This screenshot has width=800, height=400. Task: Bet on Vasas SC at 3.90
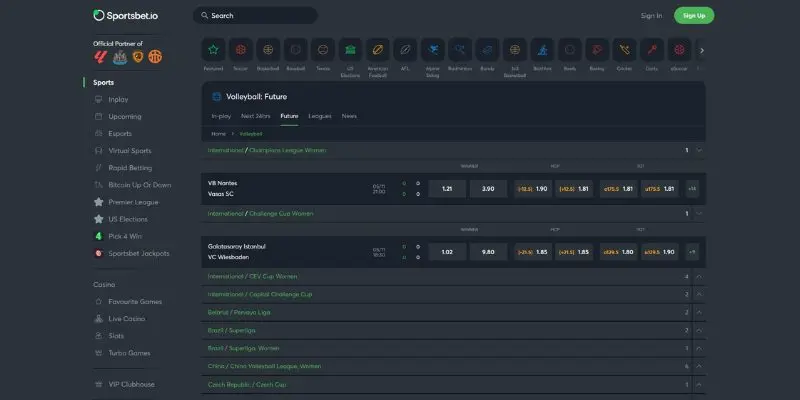click(488, 189)
